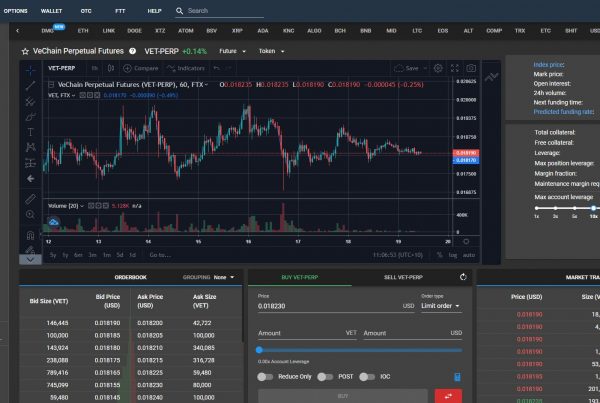Select the 5d time range
Viewport: 600px width, 403px height.
coord(120,255)
